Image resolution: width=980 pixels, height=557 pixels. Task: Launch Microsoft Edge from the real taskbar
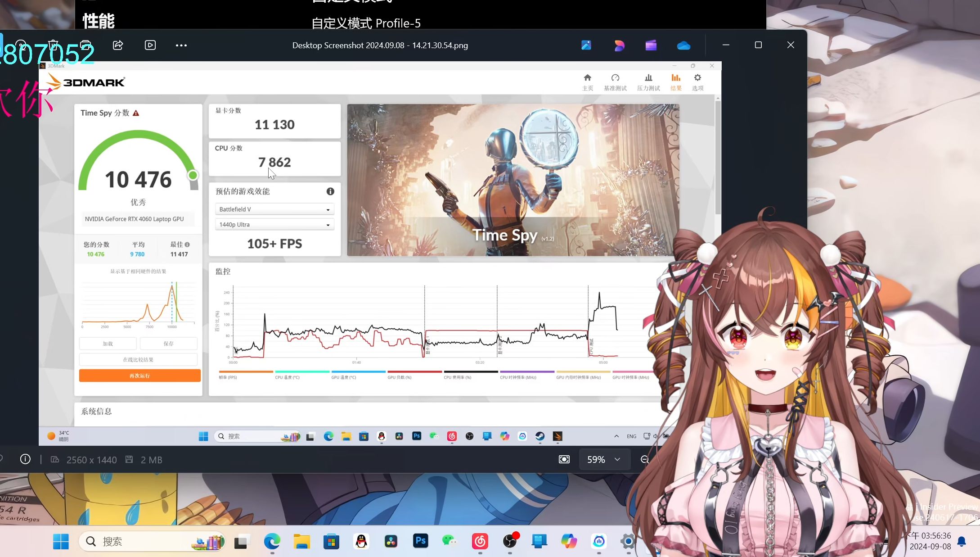(x=272, y=541)
